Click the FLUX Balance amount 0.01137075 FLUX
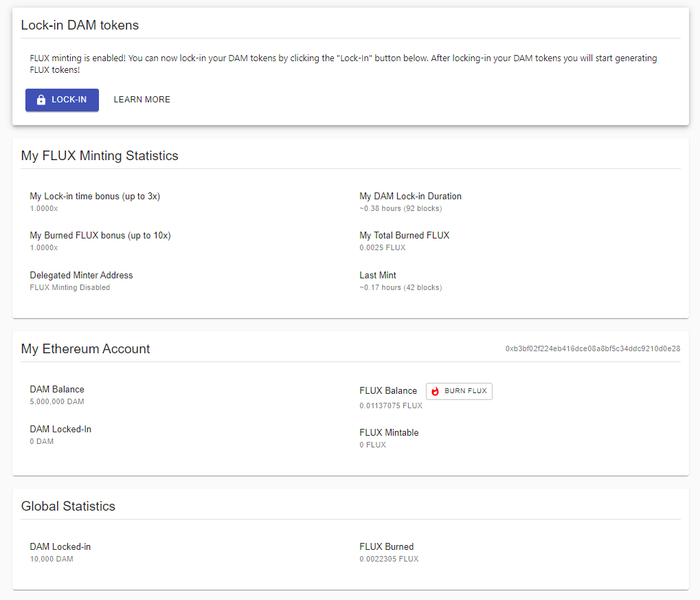This screenshot has height=600, width=700. pyautogui.click(x=391, y=405)
